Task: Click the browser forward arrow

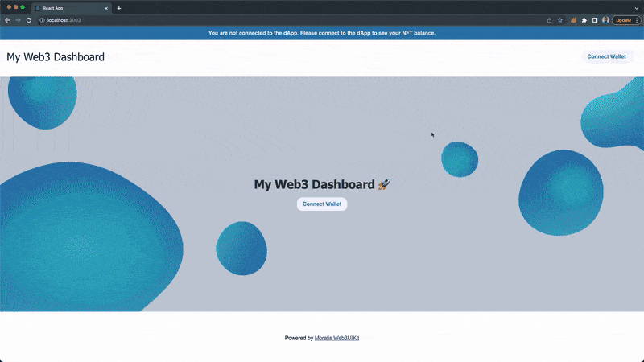Action: click(x=18, y=20)
